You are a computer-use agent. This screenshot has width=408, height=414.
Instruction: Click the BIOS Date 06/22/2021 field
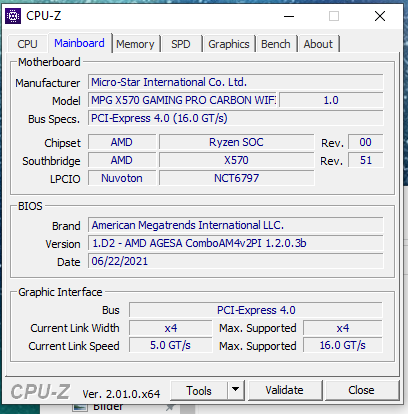coord(236,261)
